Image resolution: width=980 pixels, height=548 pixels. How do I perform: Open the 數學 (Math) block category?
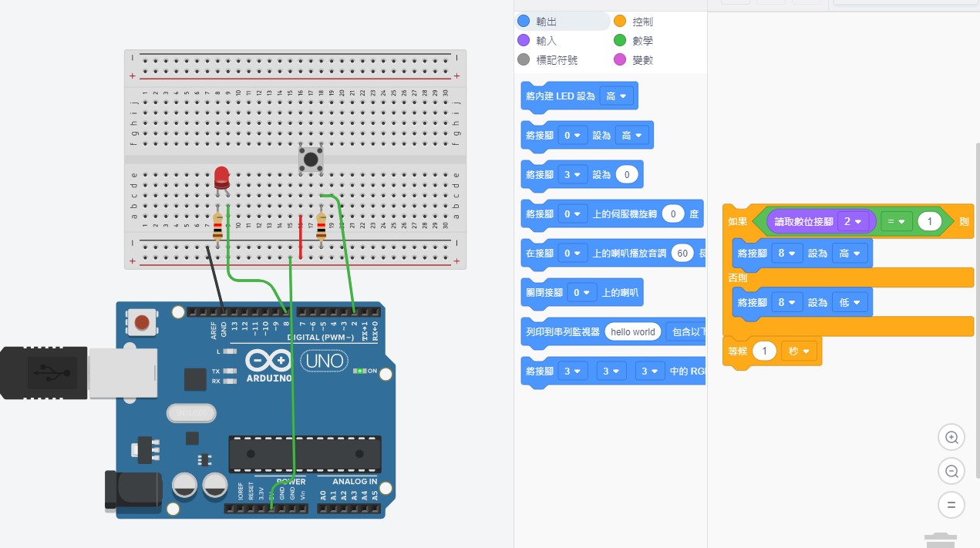tap(642, 41)
